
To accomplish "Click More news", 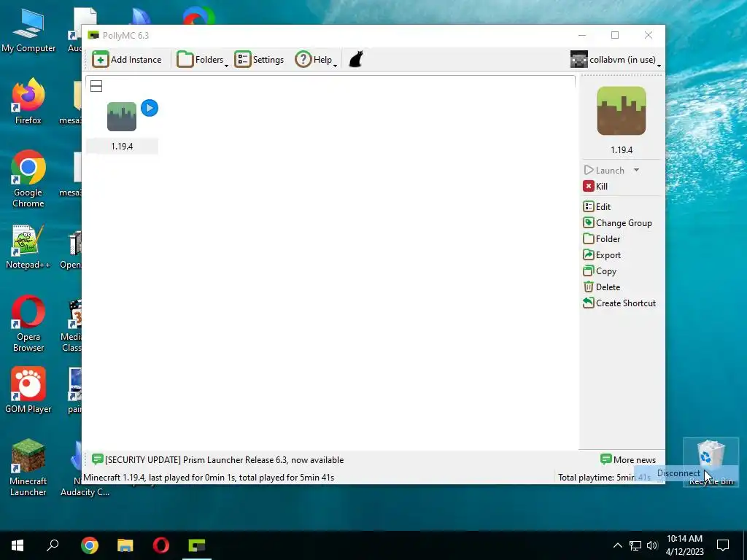I will 628,460.
